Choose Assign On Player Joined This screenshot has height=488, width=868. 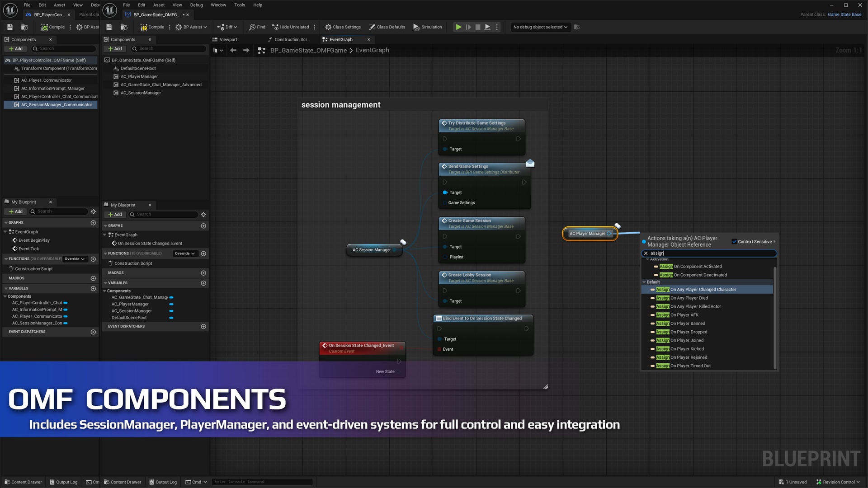coord(707,341)
